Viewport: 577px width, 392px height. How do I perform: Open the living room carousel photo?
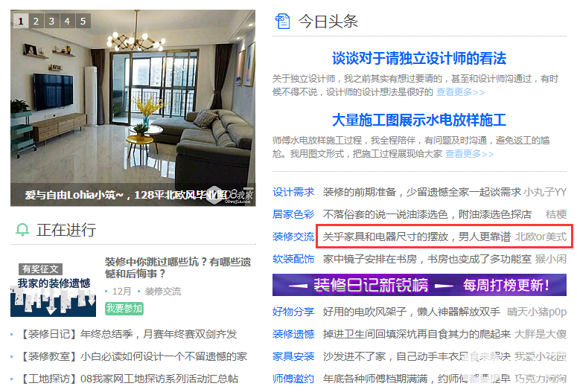[133, 108]
